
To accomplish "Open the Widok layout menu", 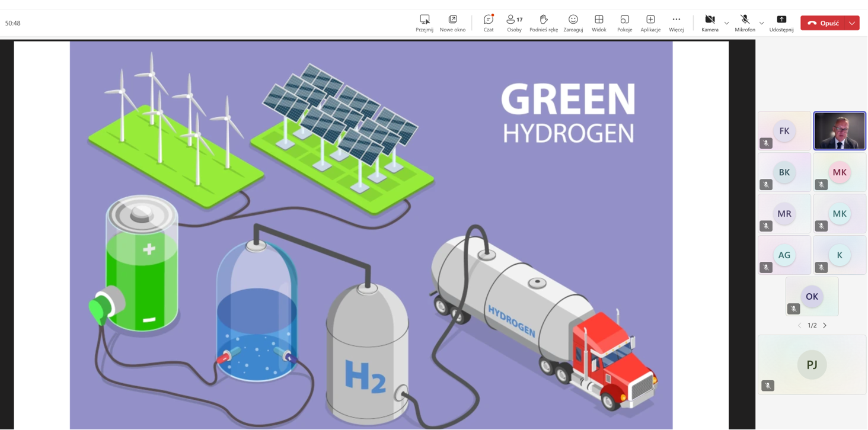I will click(x=599, y=20).
